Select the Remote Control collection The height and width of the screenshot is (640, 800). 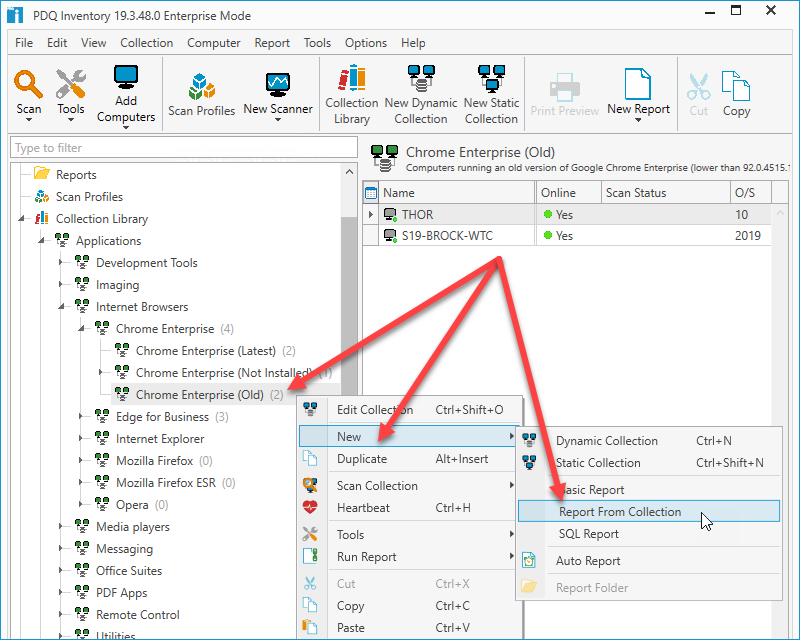pos(138,614)
